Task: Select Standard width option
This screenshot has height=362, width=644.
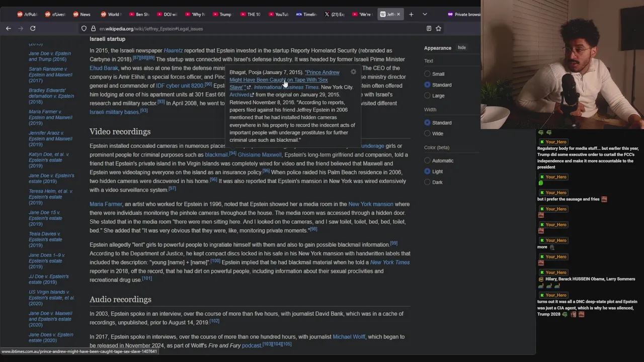Action: tap(427, 123)
